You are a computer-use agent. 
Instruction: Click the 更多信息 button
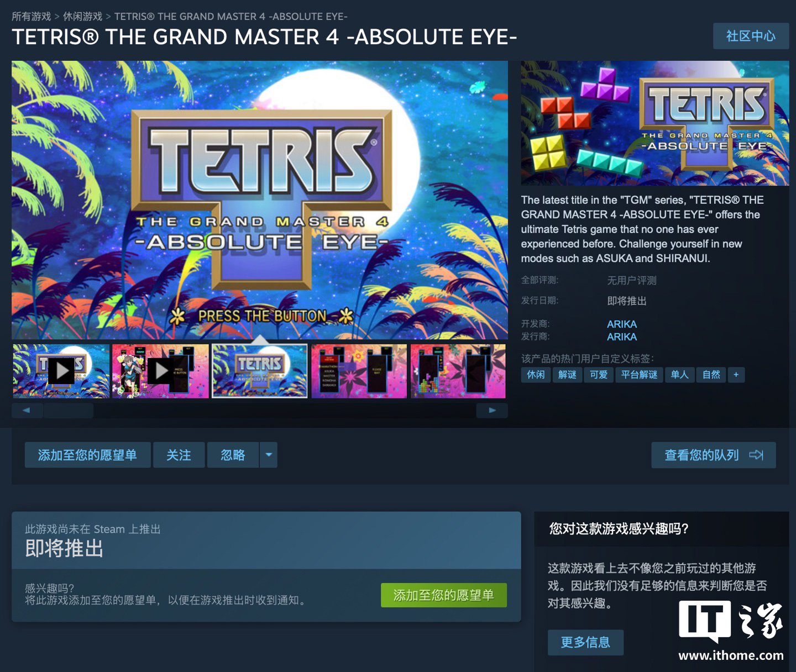click(x=585, y=642)
